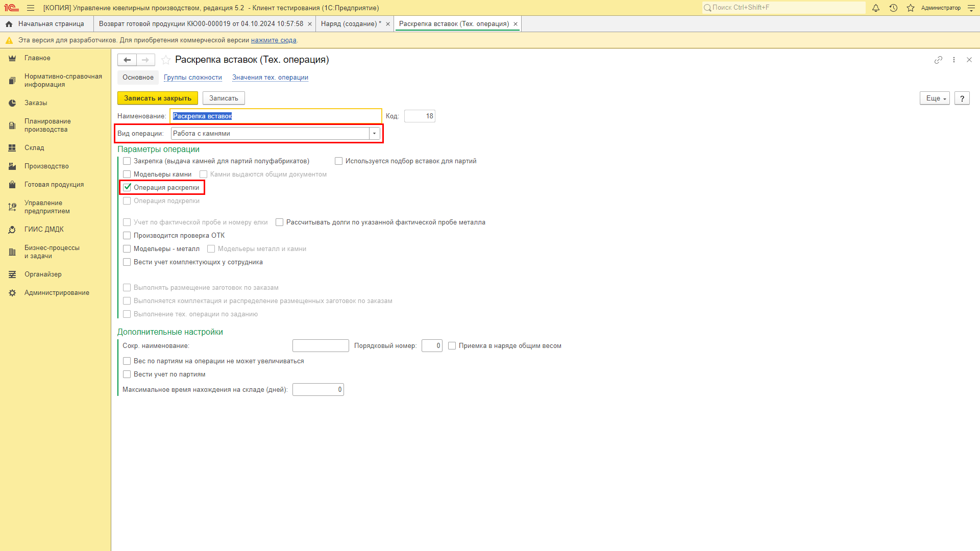Image resolution: width=980 pixels, height=551 pixels.
Task: Click the Производство factory icon
Action: (12, 166)
